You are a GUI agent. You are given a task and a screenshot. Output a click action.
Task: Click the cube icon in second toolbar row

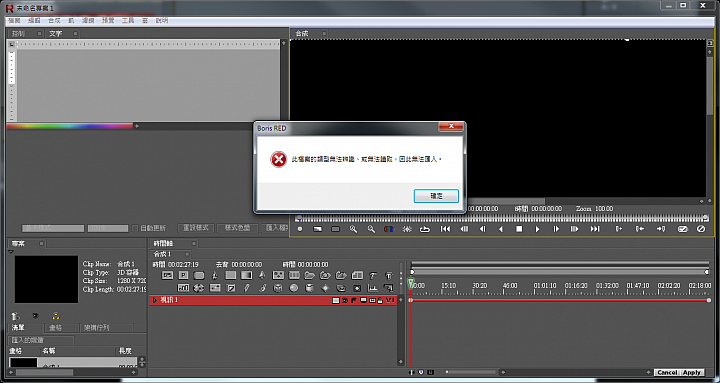278,288
